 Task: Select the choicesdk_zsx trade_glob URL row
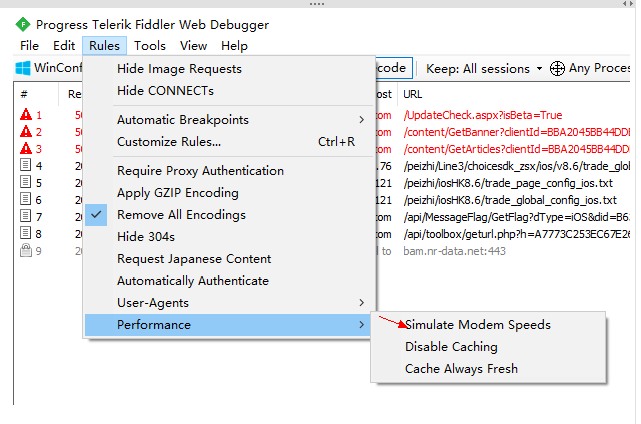pos(517,166)
